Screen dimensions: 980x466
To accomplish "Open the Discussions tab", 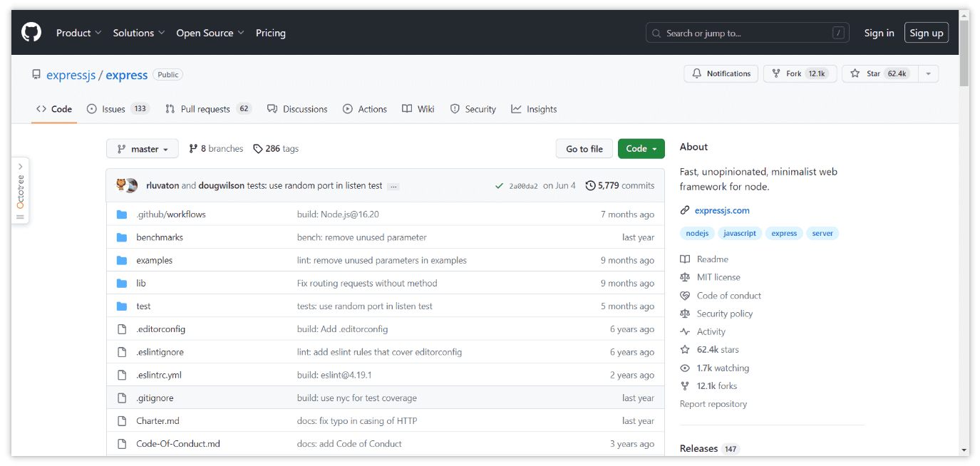I will click(297, 109).
